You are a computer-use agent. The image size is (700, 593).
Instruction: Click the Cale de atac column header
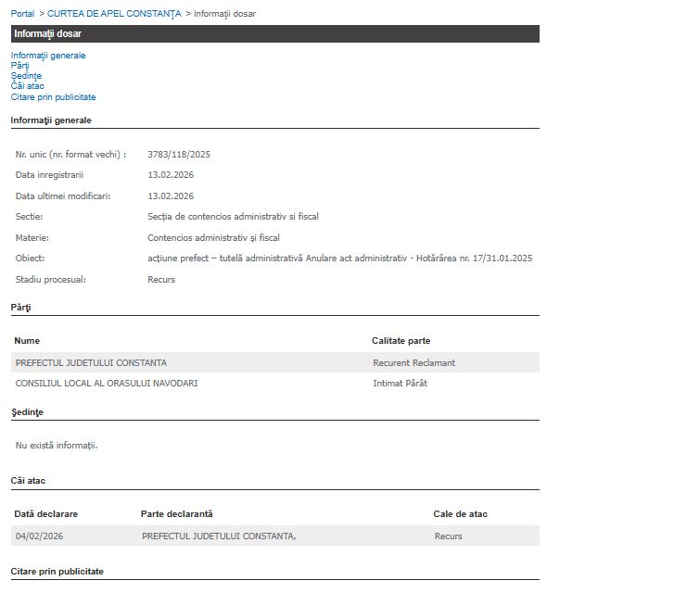tap(460, 514)
